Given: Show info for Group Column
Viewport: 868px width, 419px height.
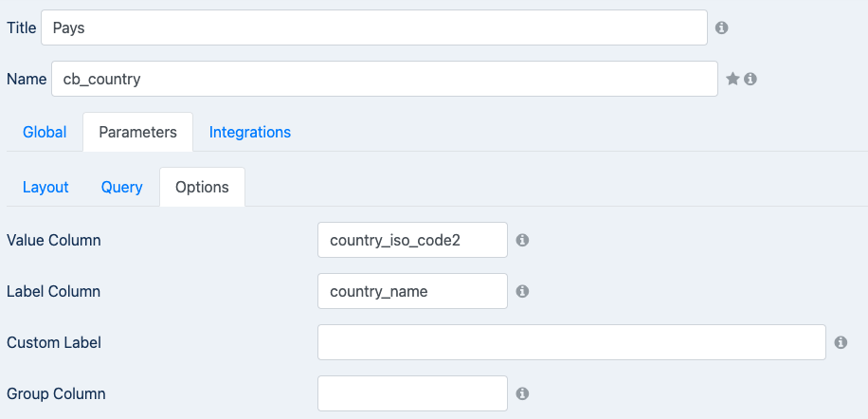Looking at the screenshot, I should [x=522, y=393].
